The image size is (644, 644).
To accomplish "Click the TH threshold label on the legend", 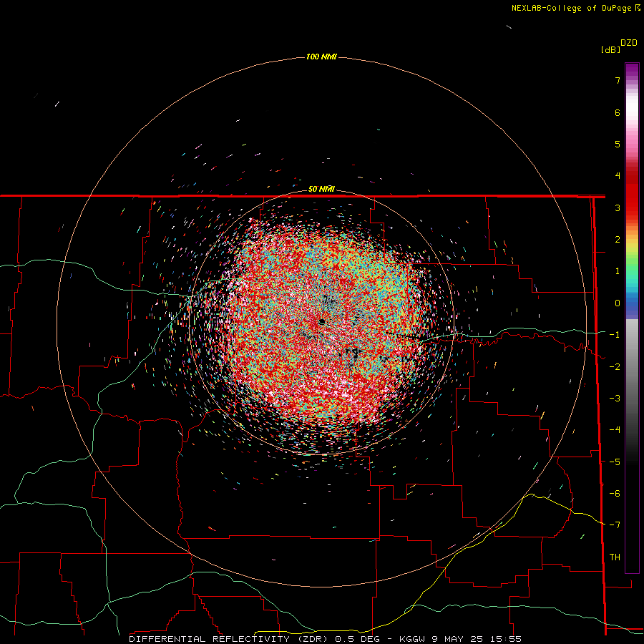I will (x=615, y=557).
